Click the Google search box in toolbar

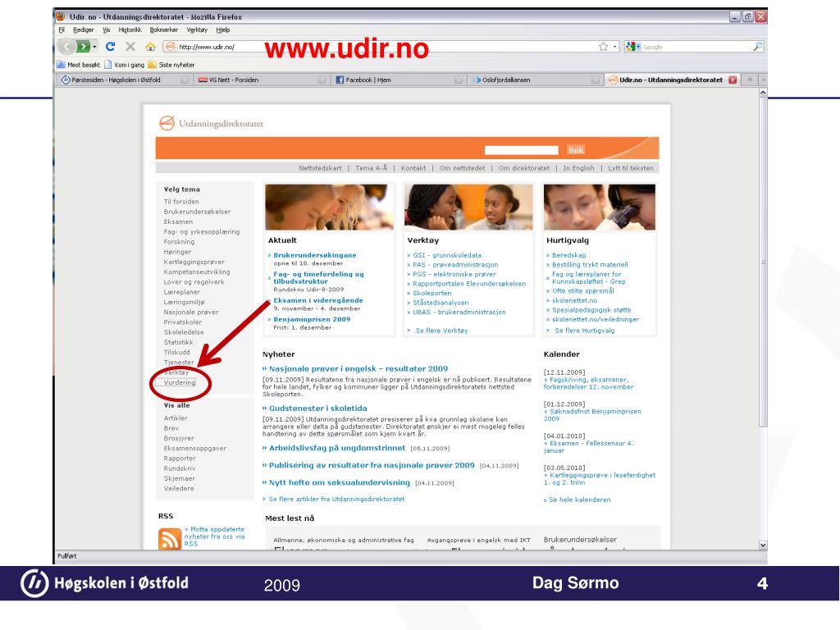point(696,47)
